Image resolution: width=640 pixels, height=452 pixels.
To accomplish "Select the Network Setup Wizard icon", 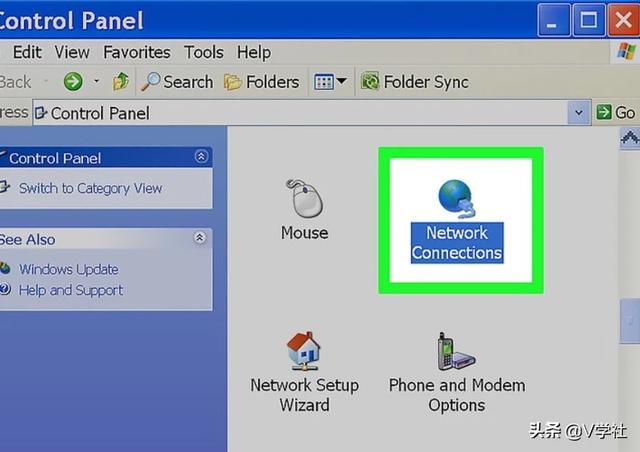I will point(304,351).
